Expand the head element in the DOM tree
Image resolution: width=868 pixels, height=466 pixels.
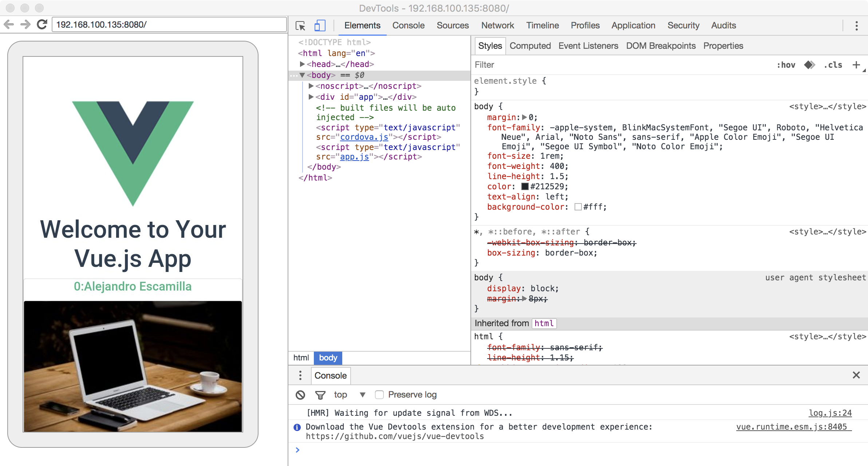(303, 64)
